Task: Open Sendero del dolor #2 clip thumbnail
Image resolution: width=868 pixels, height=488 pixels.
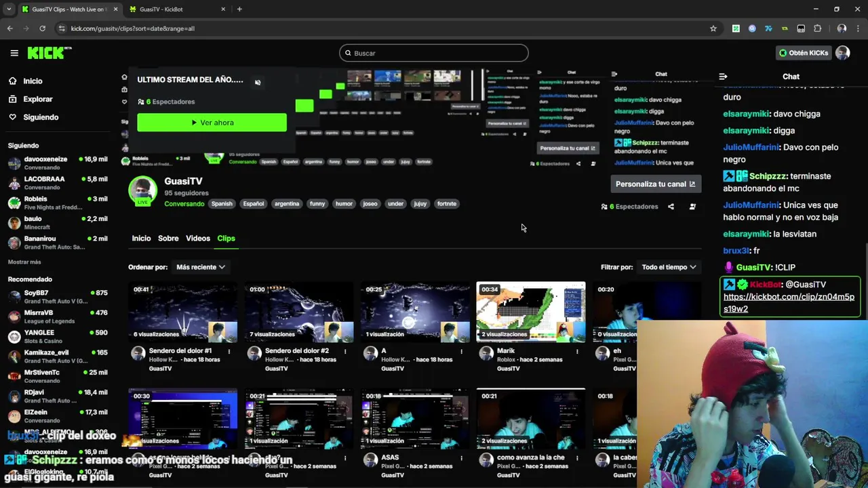Action: click(x=299, y=312)
